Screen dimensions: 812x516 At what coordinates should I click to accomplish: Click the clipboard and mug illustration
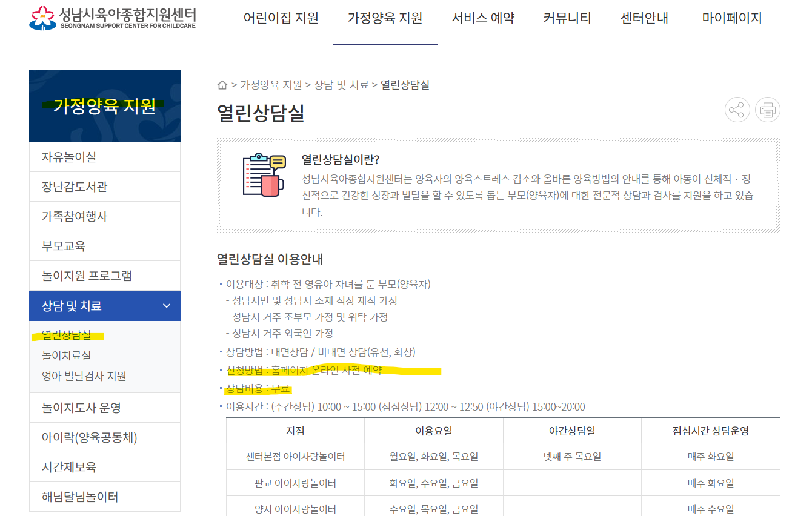pos(264,175)
